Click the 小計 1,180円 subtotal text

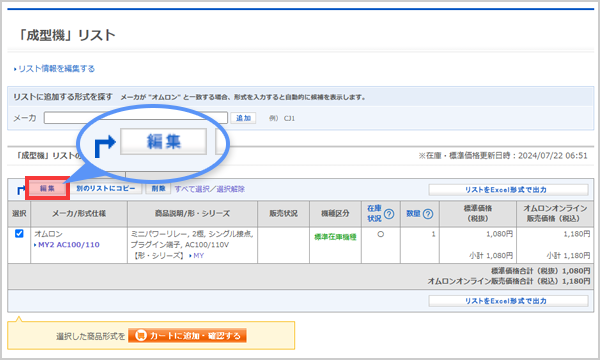coord(568,256)
